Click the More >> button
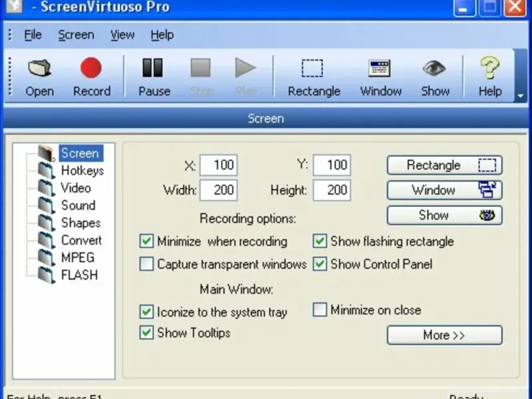Image resolution: width=532 pixels, height=399 pixels. (444, 335)
